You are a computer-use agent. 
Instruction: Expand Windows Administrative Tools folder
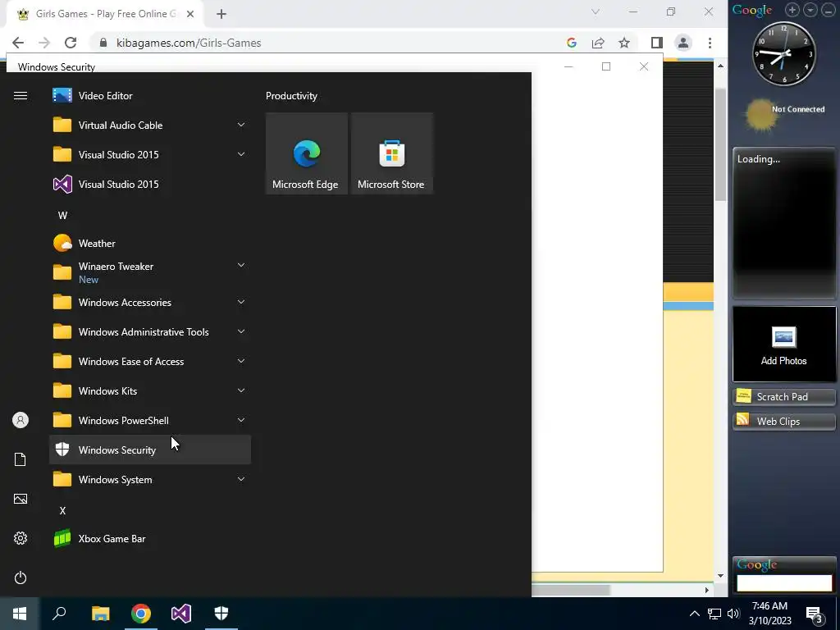tap(241, 331)
